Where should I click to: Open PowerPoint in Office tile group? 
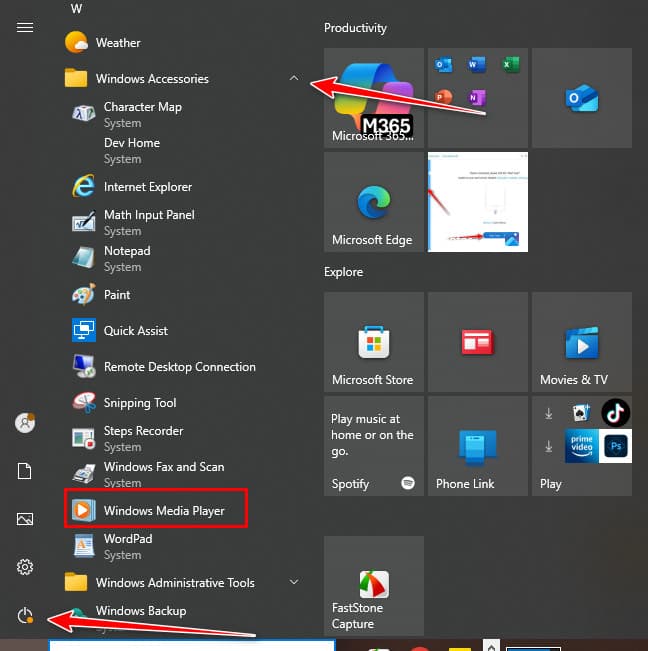click(x=443, y=97)
